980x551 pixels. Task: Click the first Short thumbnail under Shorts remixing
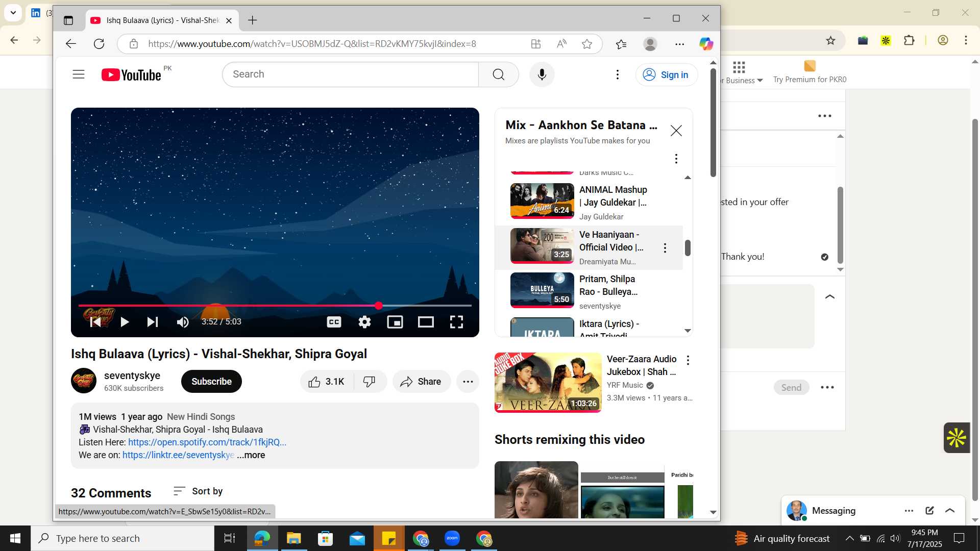click(x=536, y=490)
